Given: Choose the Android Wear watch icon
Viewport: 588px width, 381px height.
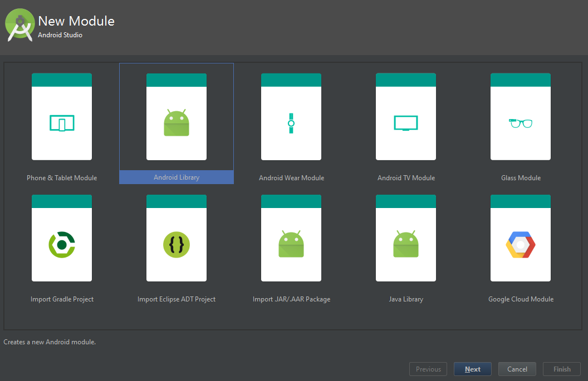Looking at the screenshot, I should click(291, 123).
